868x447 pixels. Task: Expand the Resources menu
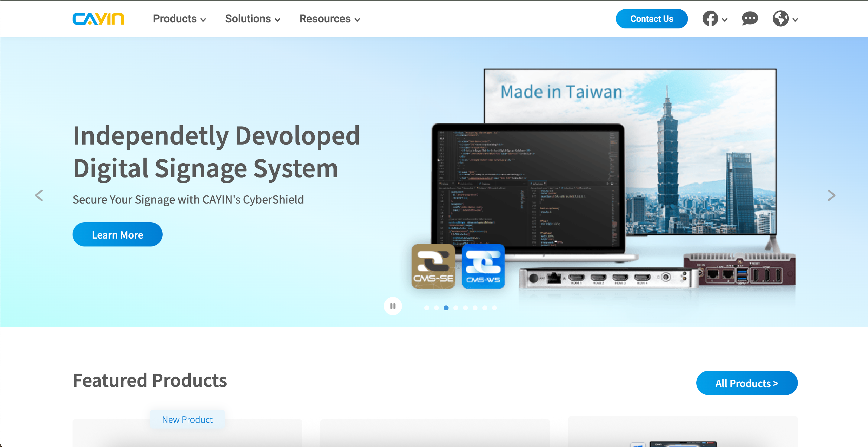click(330, 19)
